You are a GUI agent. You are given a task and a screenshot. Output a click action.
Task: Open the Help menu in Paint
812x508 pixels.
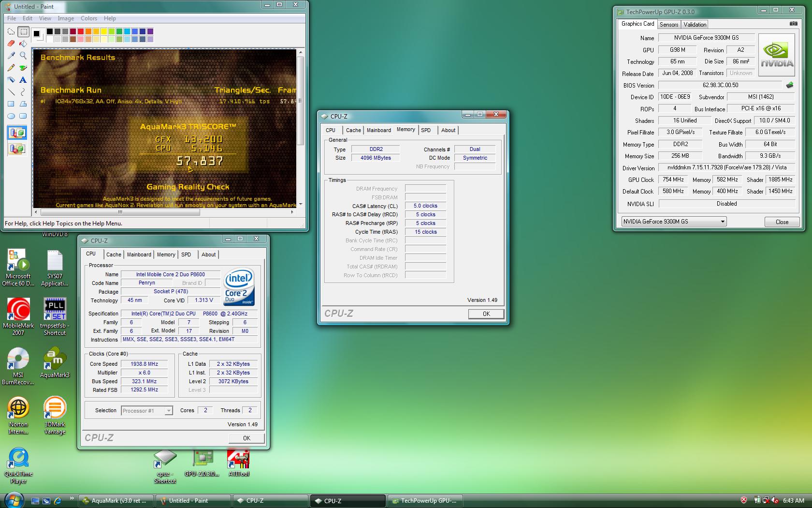pos(110,18)
